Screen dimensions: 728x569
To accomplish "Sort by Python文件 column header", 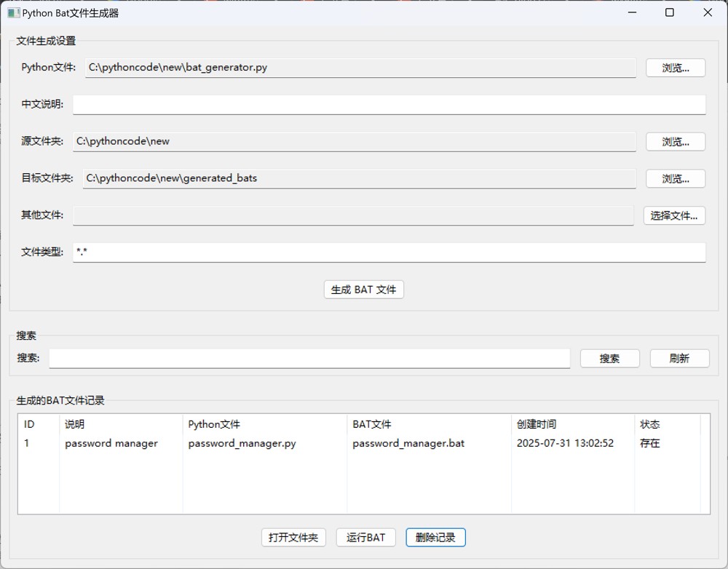I will pos(265,424).
